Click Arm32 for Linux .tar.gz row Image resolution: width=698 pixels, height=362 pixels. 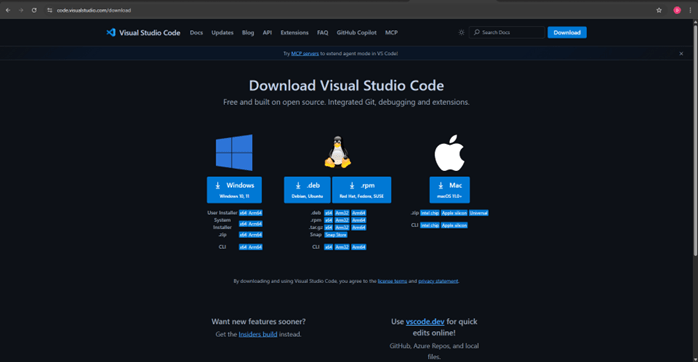[x=342, y=227]
